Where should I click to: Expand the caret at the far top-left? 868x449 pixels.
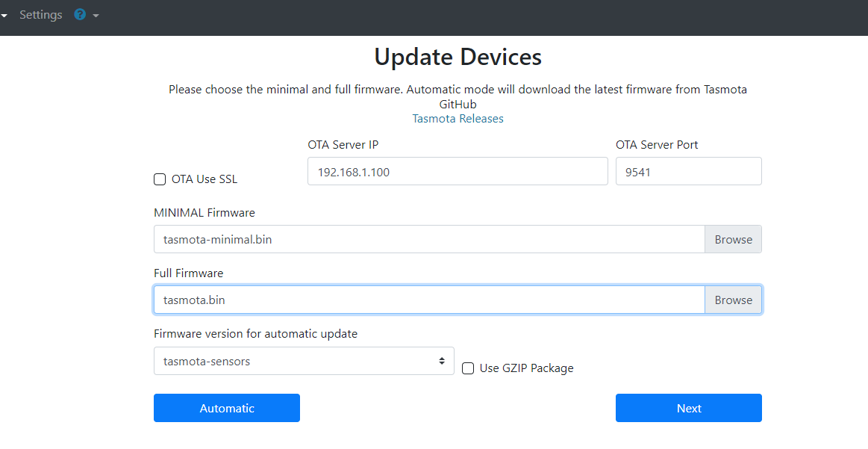(x=6, y=14)
